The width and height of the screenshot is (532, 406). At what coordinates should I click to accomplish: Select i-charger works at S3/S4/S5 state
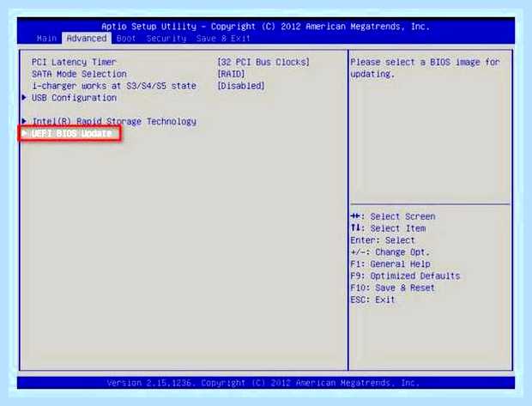[114, 86]
